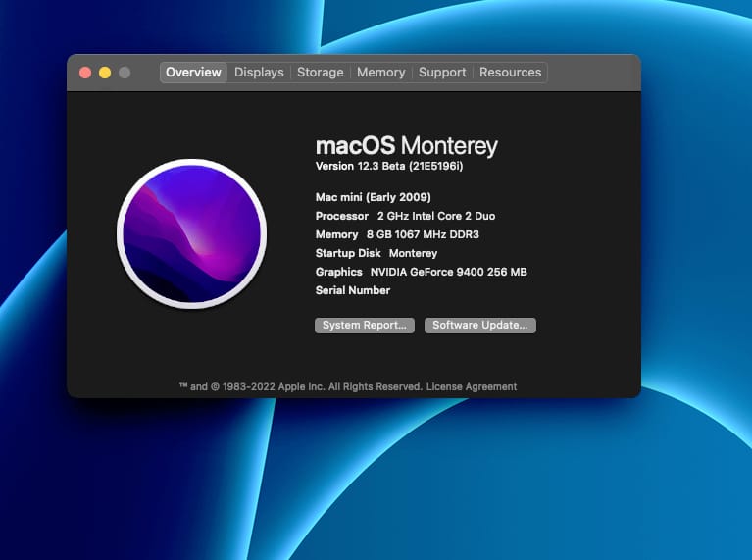Open the Storage tab
Image resolution: width=752 pixels, height=560 pixels.
click(321, 73)
